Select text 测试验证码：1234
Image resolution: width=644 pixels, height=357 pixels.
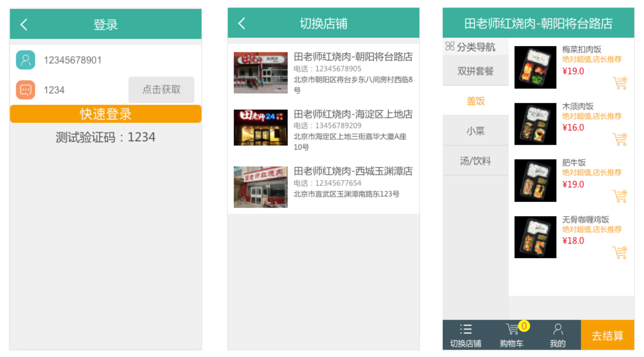coord(106,137)
